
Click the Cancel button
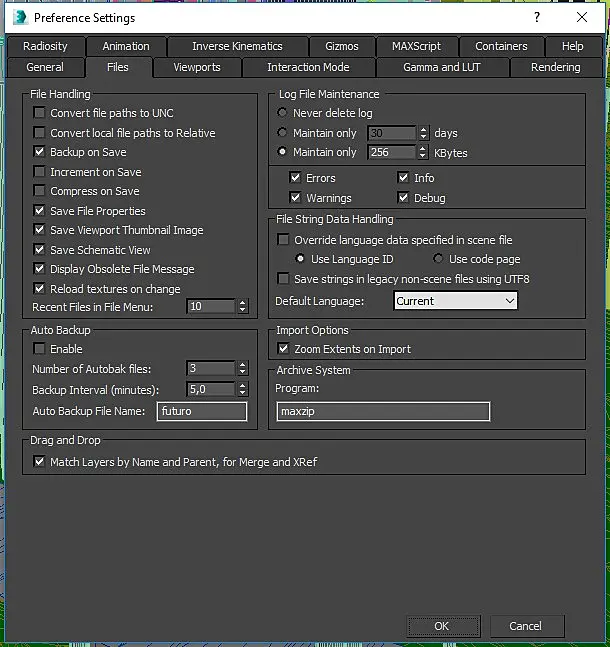pyautogui.click(x=527, y=626)
